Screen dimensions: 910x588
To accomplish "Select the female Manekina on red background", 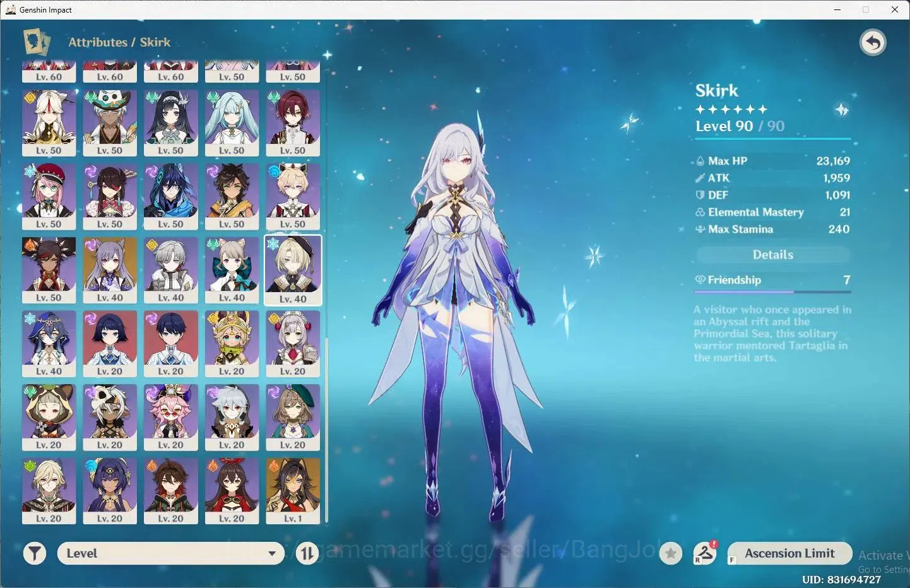I will 110,344.
